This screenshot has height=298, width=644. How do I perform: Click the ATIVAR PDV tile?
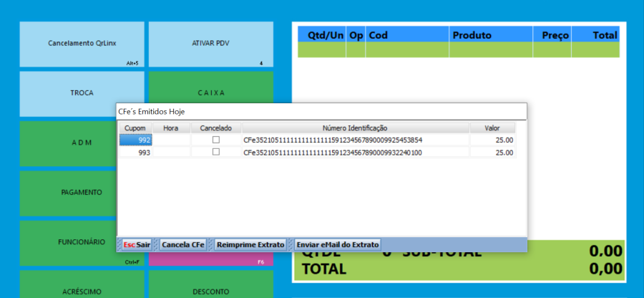210,44
